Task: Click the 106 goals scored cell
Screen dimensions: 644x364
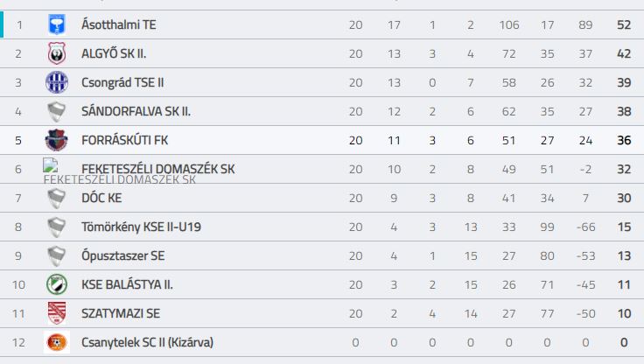Action: click(509, 25)
